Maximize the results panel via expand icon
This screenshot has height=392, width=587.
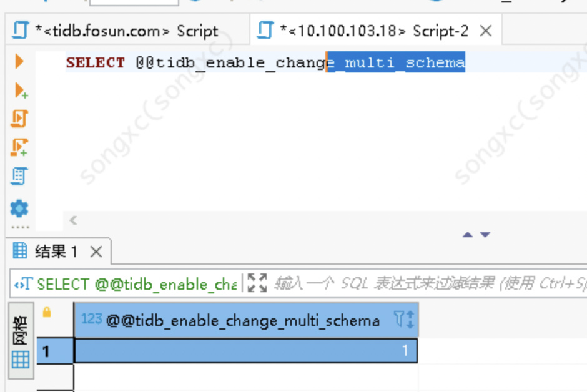tap(257, 283)
